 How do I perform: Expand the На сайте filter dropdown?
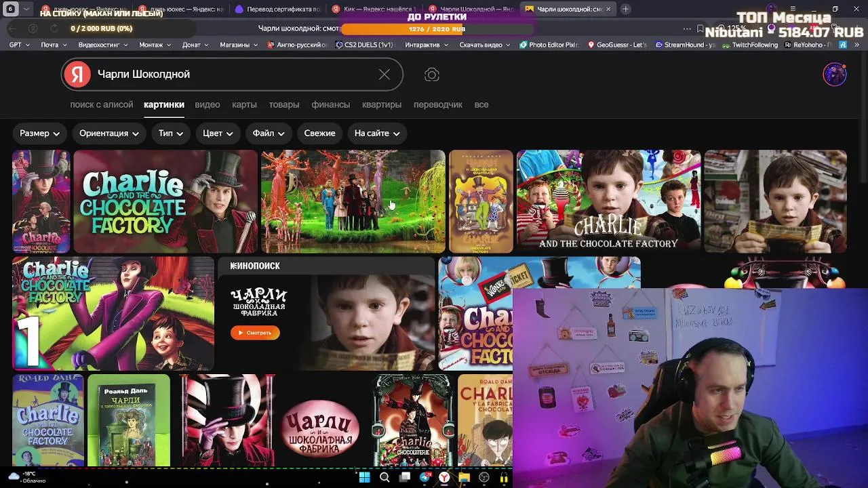point(376,134)
